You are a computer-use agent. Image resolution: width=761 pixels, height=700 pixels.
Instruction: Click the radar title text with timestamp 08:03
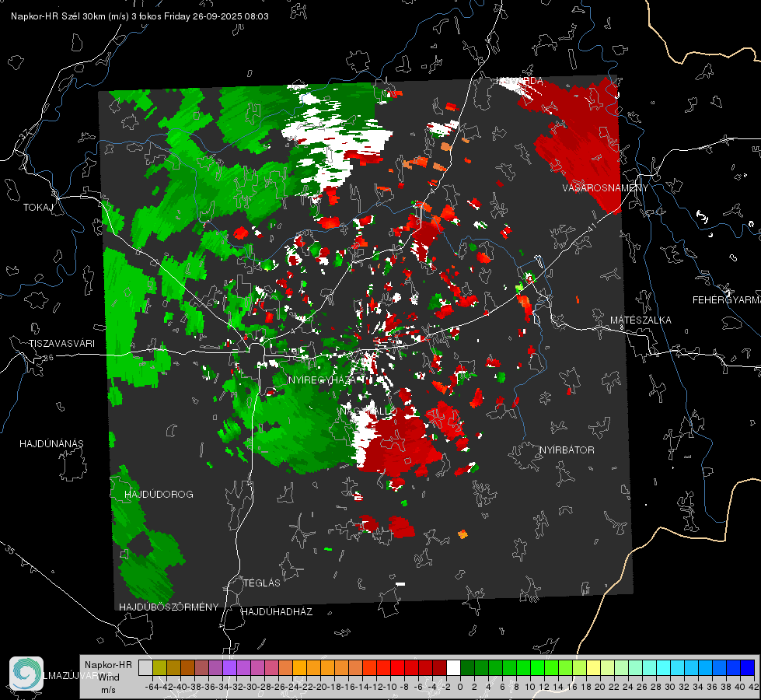140,16
